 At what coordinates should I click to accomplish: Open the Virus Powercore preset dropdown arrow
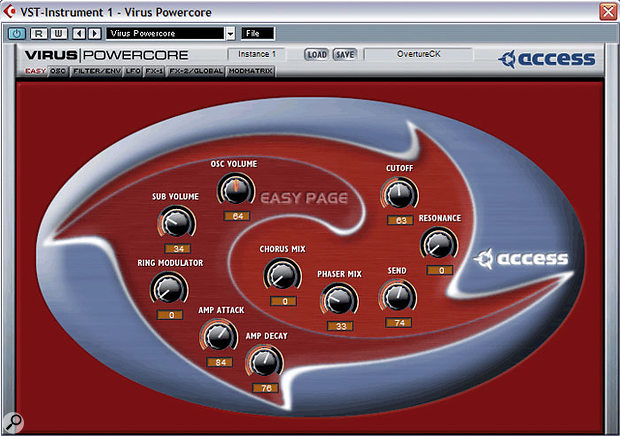231,34
